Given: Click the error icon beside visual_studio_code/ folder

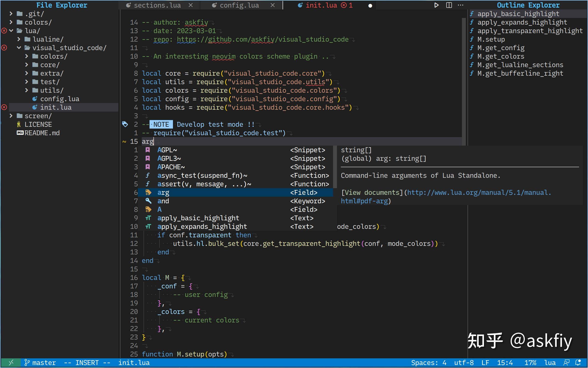Looking at the screenshot, I should click(x=4, y=48).
